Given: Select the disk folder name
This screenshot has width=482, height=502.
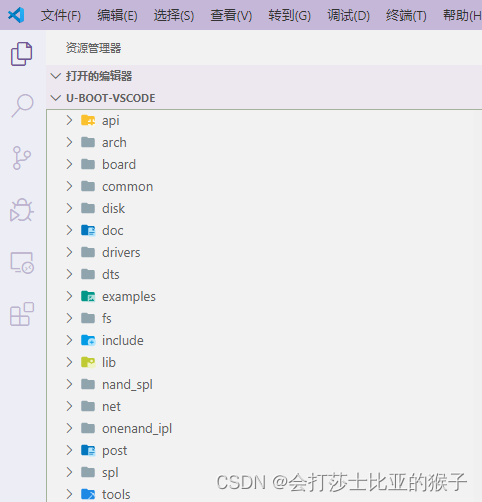Looking at the screenshot, I should (113, 209).
